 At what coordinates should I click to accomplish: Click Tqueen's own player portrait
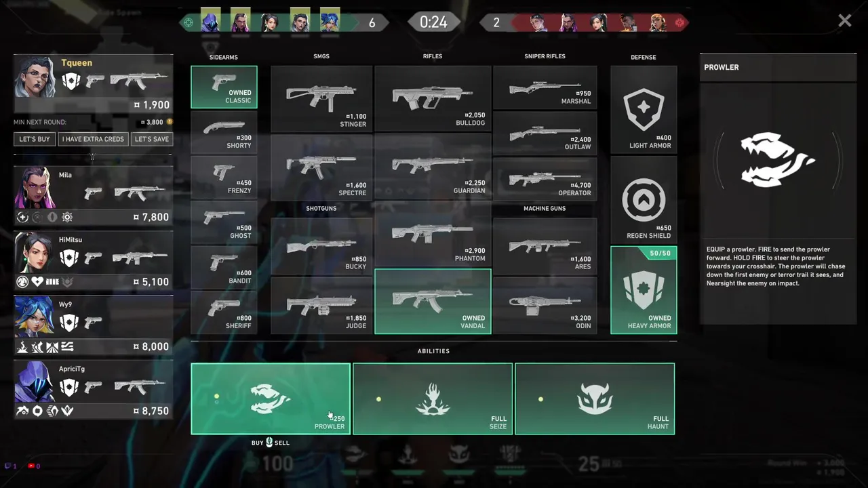(34, 77)
